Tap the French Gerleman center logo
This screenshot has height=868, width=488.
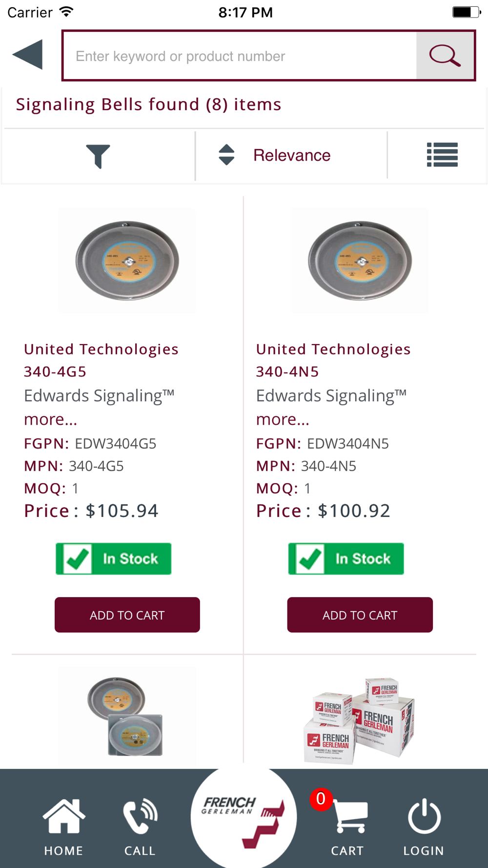[x=244, y=816]
